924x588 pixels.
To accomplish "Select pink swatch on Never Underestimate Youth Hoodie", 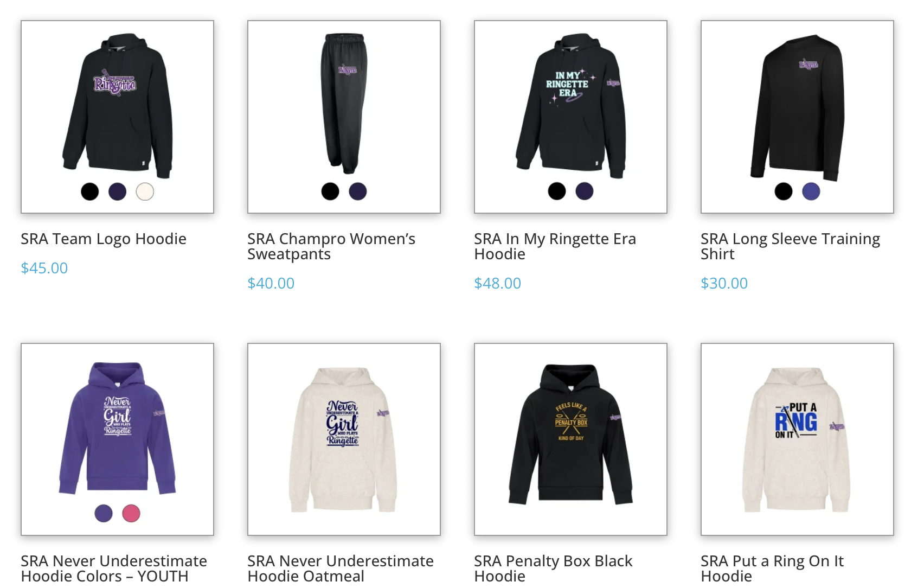I will tap(131, 513).
